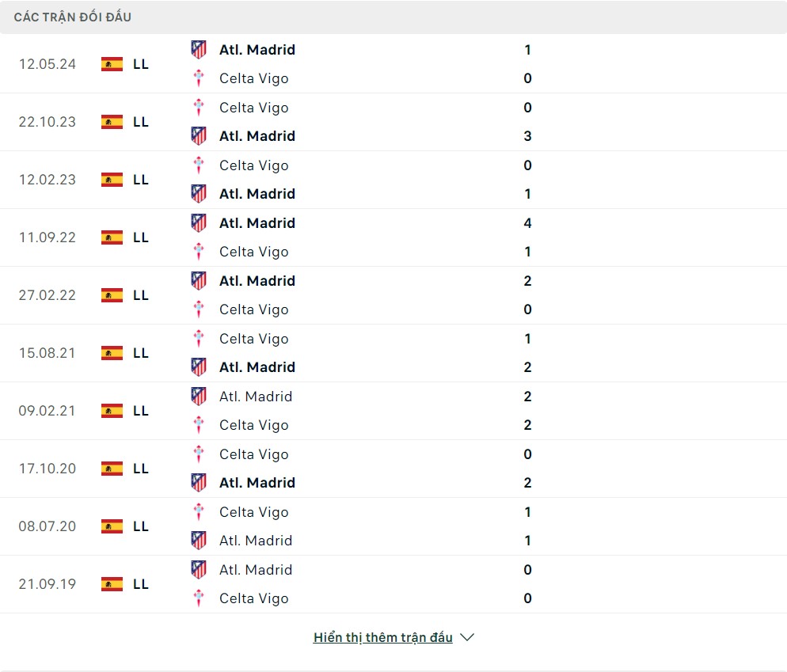The height and width of the screenshot is (672, 787).
Task: Click Atl. Madrid crest in 11.09.22 match
Action: click(x=199, y=223)
